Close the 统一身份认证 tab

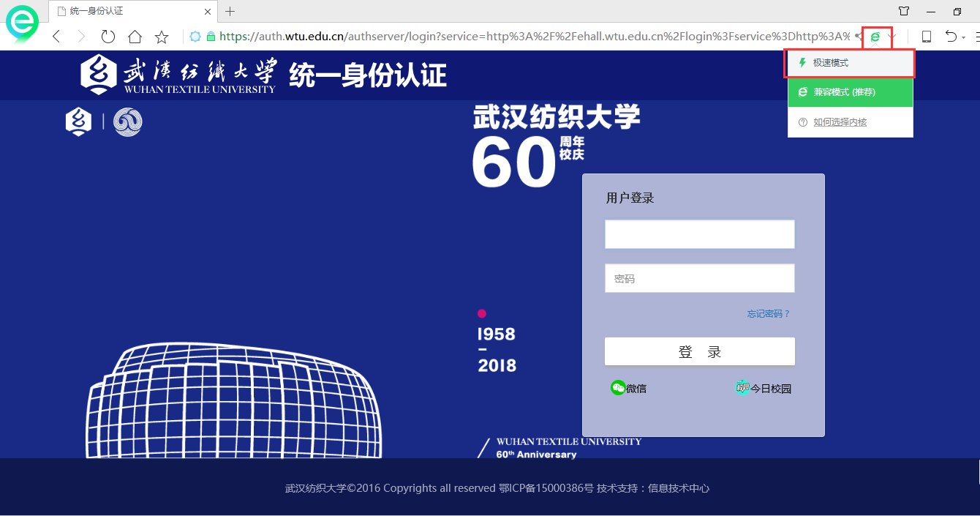[208, 11]
